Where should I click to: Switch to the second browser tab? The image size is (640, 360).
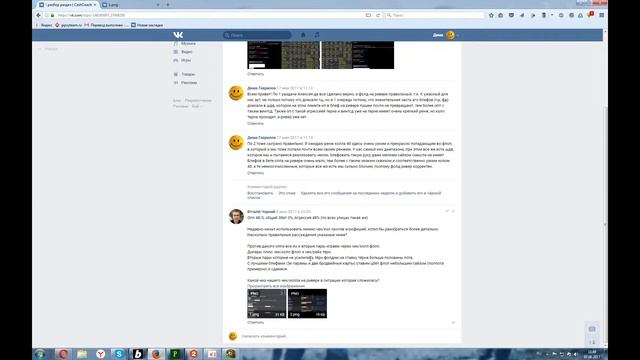[x=130, y=5]
